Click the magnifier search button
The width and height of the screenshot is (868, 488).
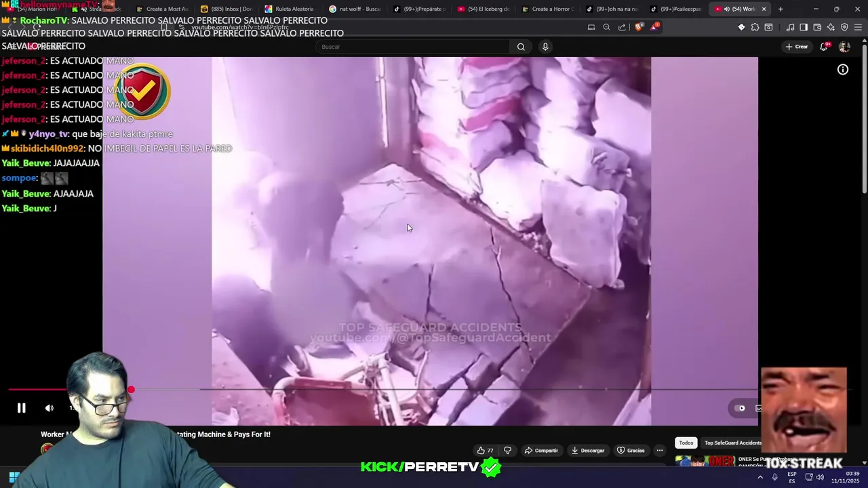click(521, 47)
